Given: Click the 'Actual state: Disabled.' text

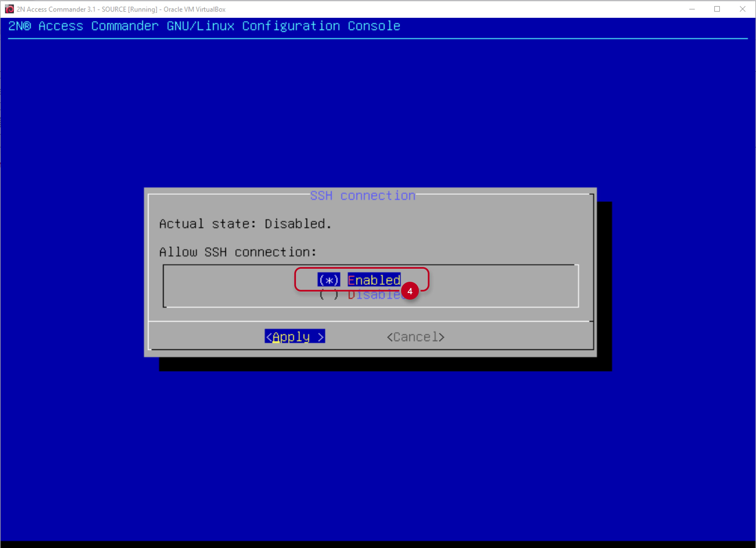Looking at the screenshot, I should tap(245, 224).
